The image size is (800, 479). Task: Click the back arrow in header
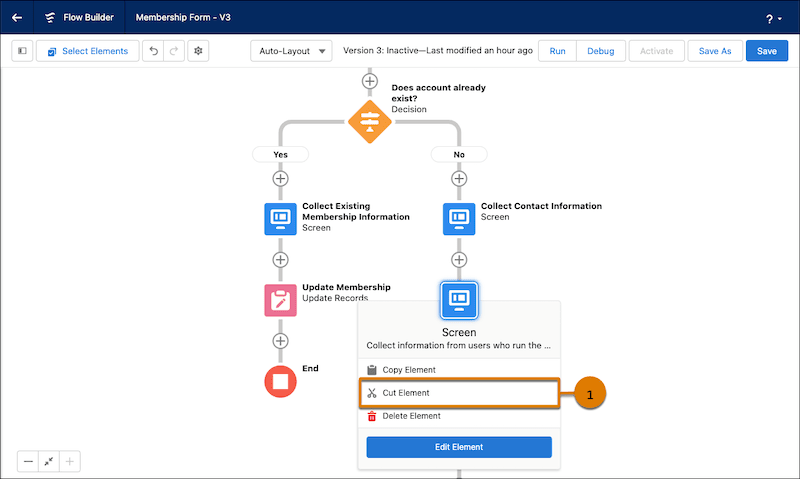(17, 17)
